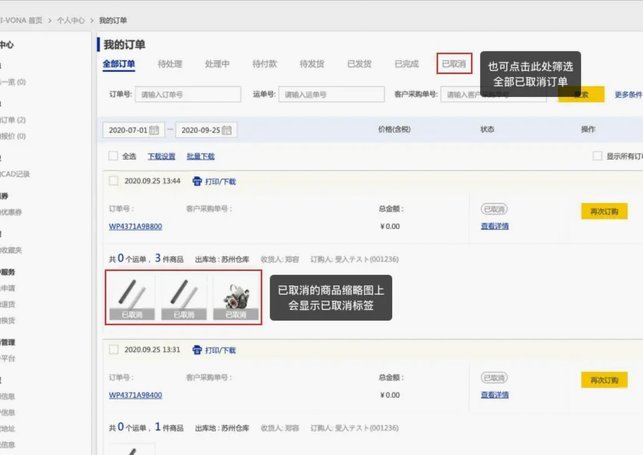This screenshot has height=455, width=643.
Task: Click 我的订单 breadcrumb text
Action: point(113,20)
